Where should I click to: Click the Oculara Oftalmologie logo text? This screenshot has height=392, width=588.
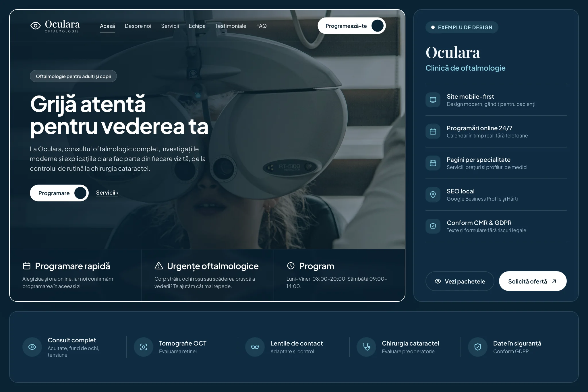tap(62, 26)
